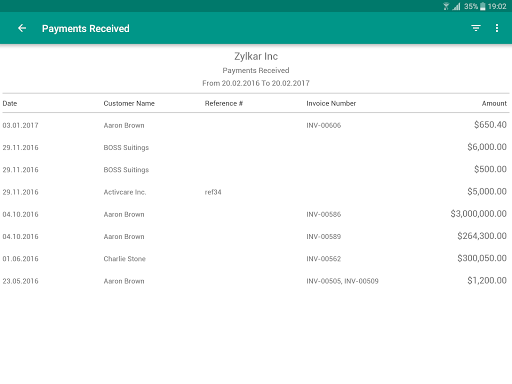Tap the Wi-Fi status icon
This screenshot has height=384, width=512.
click(446, 6)
